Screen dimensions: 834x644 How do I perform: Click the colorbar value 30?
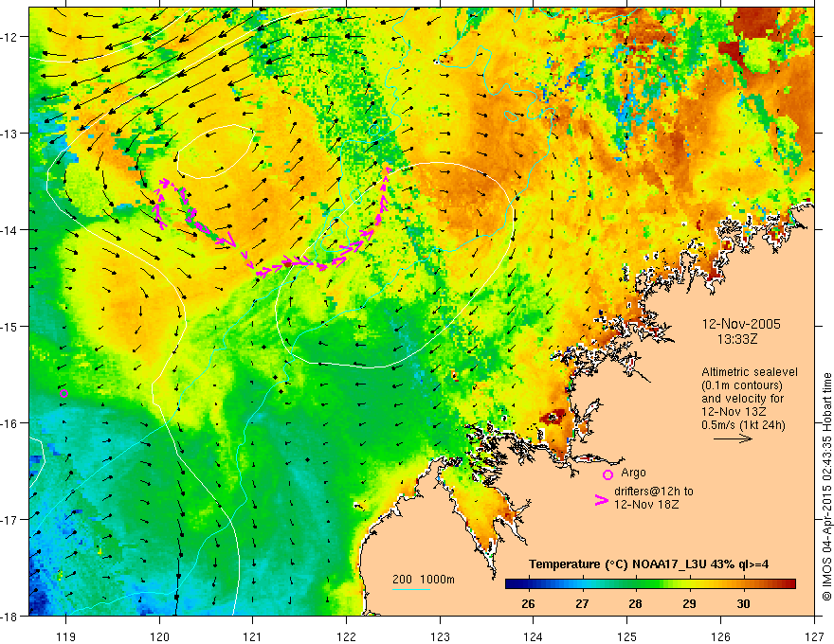743,603
